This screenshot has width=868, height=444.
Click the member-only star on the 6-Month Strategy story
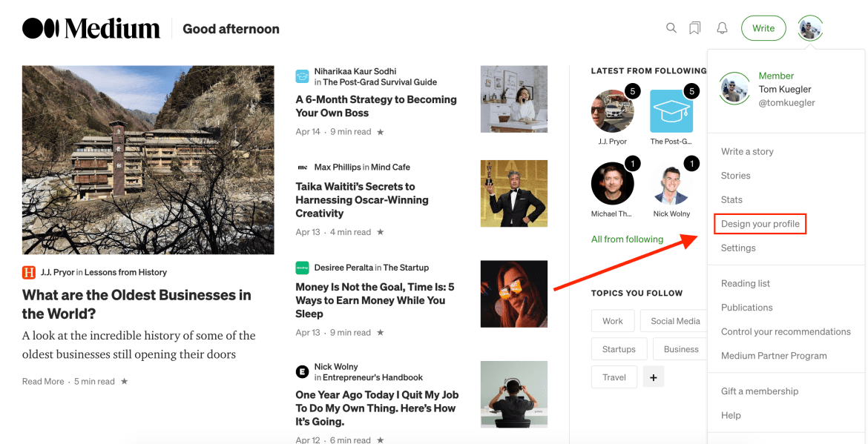379,131
